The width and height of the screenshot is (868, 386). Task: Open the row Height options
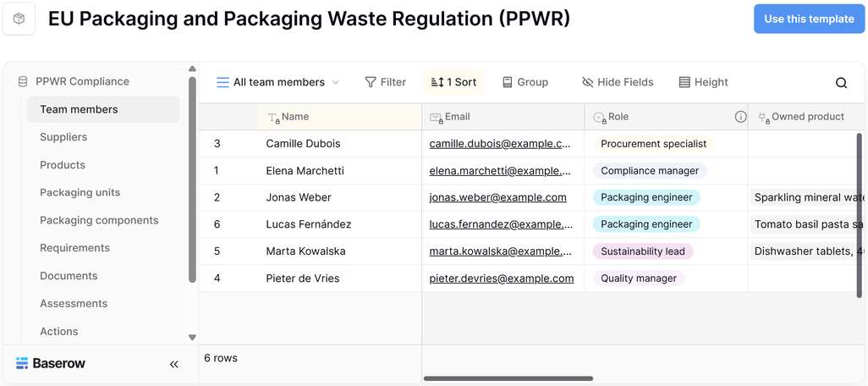[703, 82]
